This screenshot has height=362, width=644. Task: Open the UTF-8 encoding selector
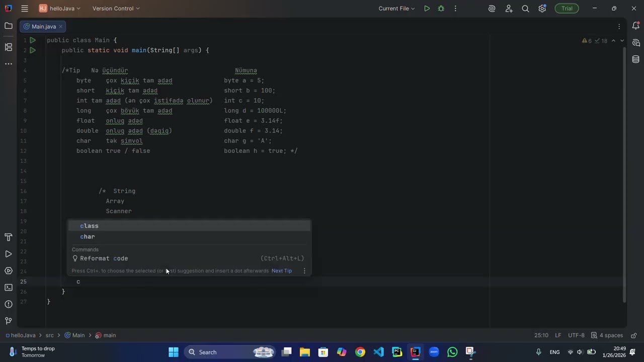click(576, 335)
